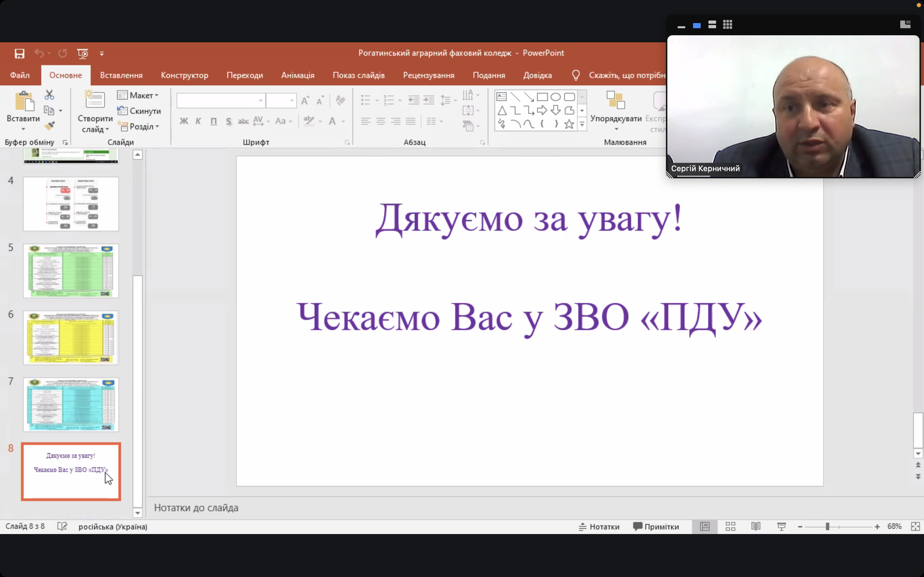Click the Slide Sorter view icon
Image resolution: width=924 pixels, height=577 pixels.
pyautogui.click(x=730, y=527)
